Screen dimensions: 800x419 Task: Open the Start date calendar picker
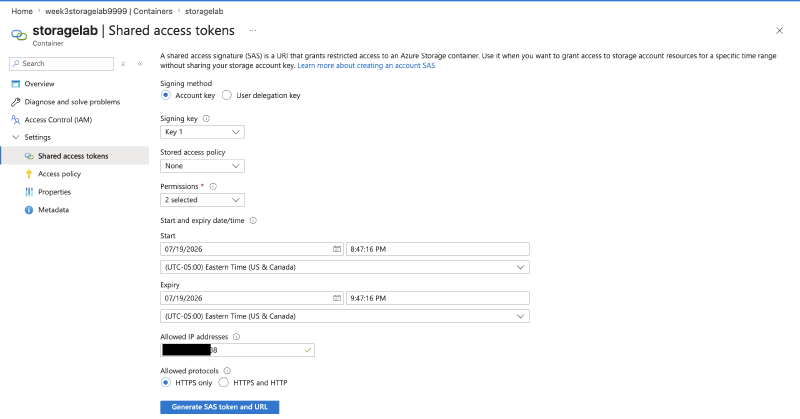[337, 249]
